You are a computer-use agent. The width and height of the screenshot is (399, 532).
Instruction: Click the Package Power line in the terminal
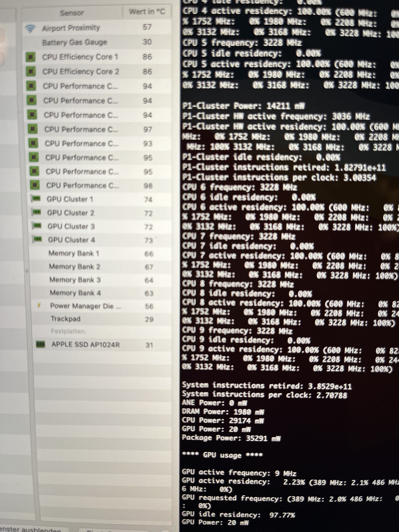pyautogui.click(x=231, y=438)
